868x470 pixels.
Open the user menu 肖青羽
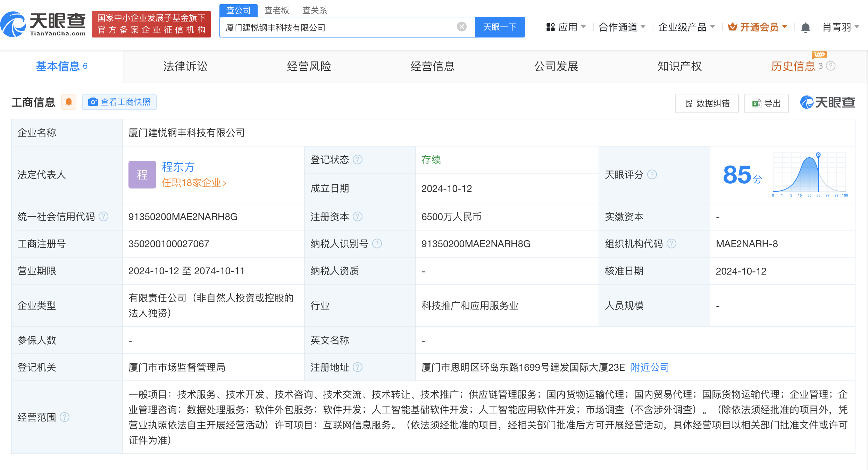click(841, 27)
